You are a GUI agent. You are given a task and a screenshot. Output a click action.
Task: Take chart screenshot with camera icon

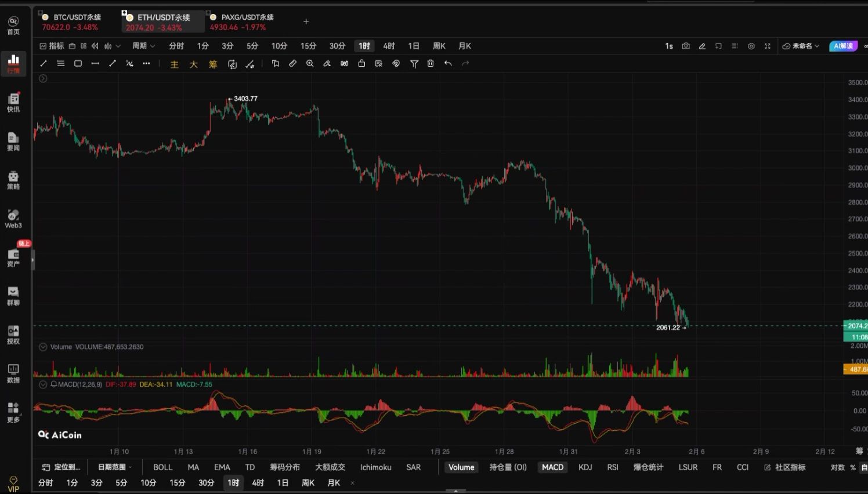tap(686, 46)
